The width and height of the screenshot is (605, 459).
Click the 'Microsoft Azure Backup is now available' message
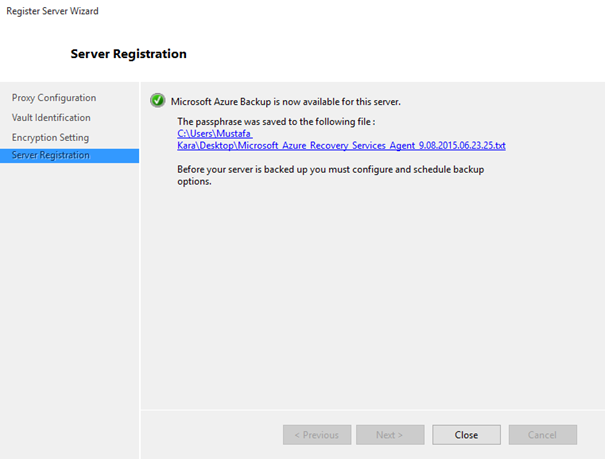pyautogui.click(x=286, y=102)
